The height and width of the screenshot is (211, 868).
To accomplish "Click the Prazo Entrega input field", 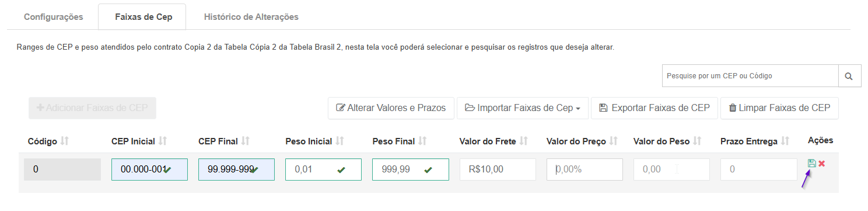I will (758, 170).
